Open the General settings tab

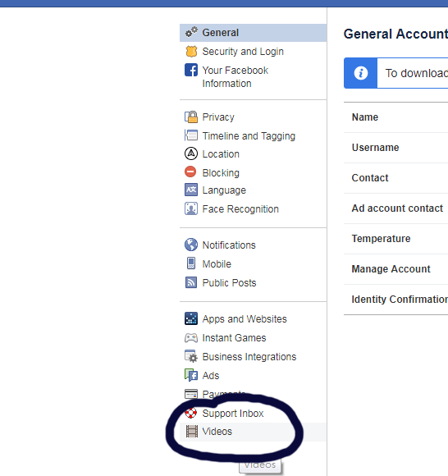pyautogui.click(x=254, y=33)
